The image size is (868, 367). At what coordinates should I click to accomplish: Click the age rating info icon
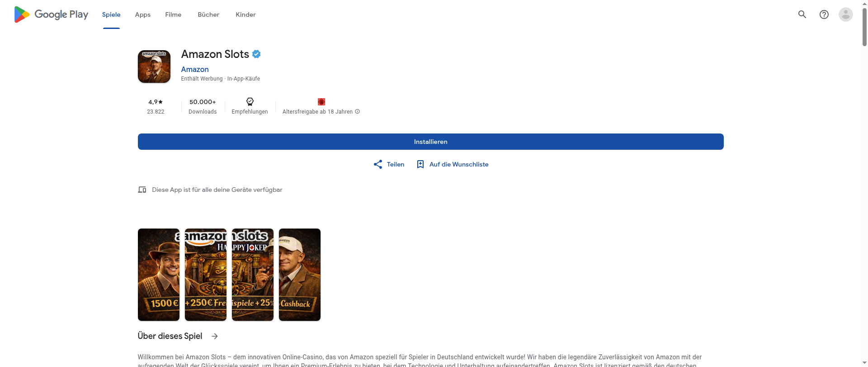(358, 111)
